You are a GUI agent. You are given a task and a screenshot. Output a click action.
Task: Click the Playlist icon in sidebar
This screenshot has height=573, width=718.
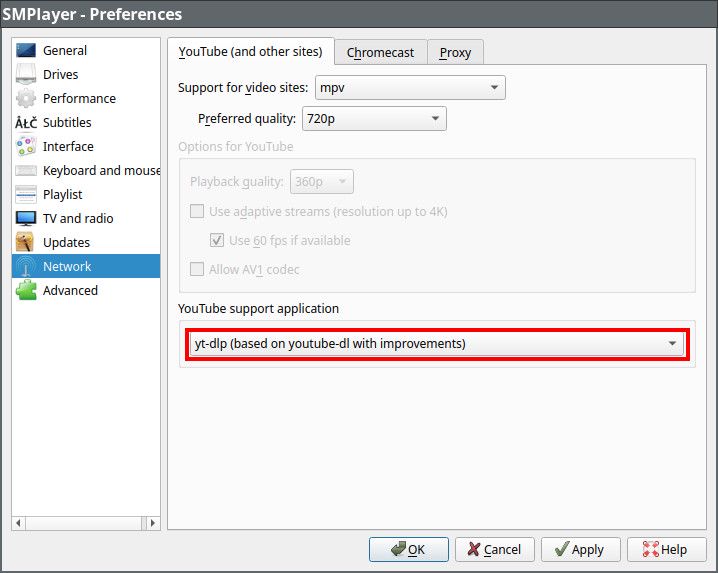click(26, 195)
